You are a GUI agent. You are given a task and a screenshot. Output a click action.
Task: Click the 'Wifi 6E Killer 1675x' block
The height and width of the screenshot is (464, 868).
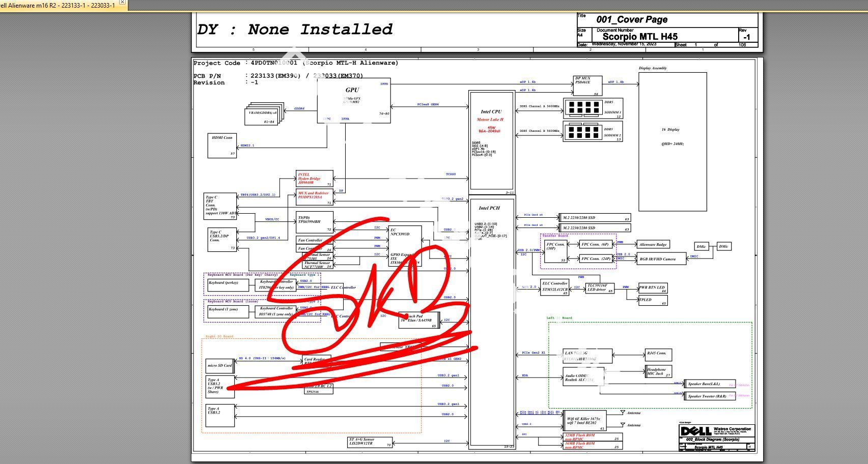click(585, 421)
